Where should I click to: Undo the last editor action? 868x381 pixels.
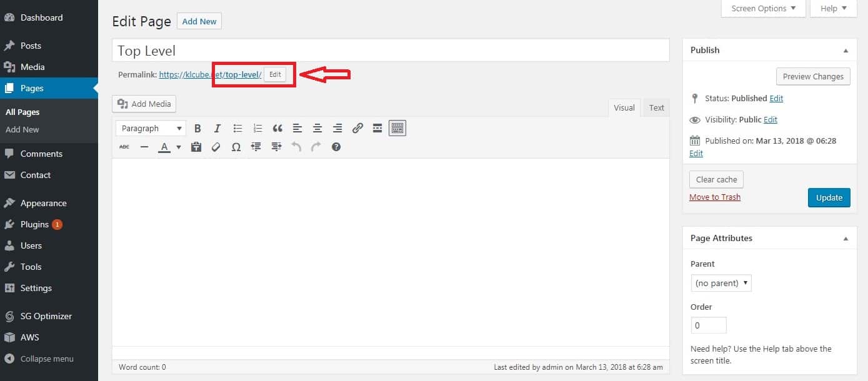point(296,147)
